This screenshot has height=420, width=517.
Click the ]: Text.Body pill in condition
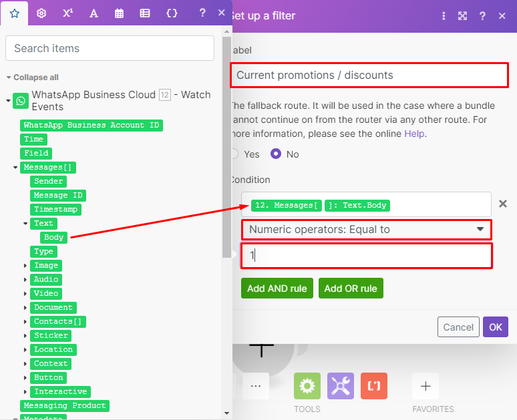[357, 206]
